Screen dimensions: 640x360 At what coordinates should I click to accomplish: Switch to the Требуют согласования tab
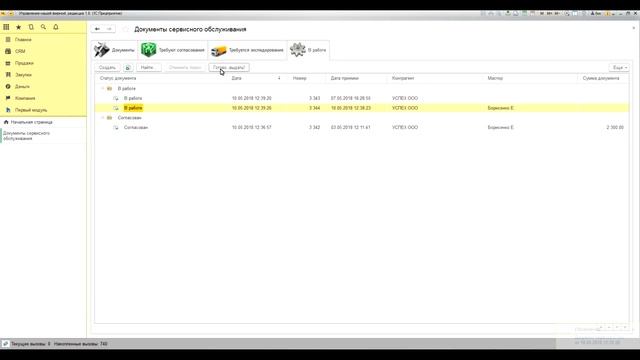click(x=173, y=50)
